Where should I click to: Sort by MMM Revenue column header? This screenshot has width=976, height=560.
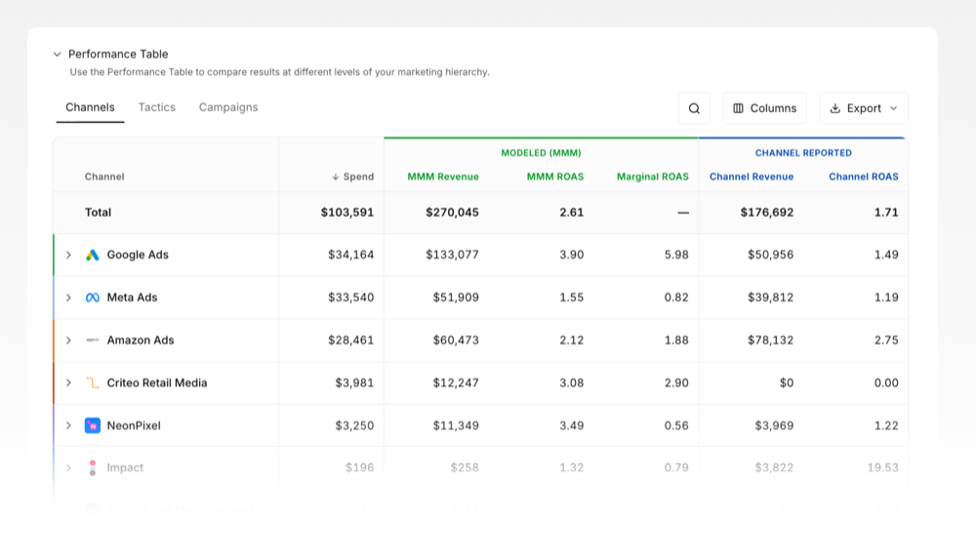click(443, 177)
